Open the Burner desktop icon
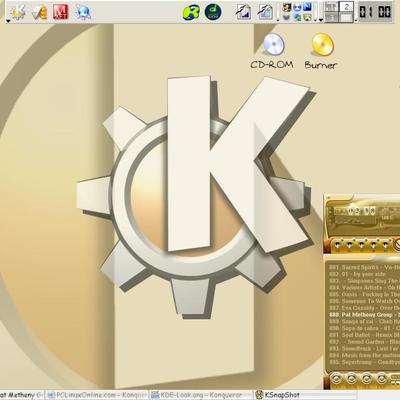Image resolution: width=400 pixels, height=400 pixels. pyautogui.click(x=321, y=51)
